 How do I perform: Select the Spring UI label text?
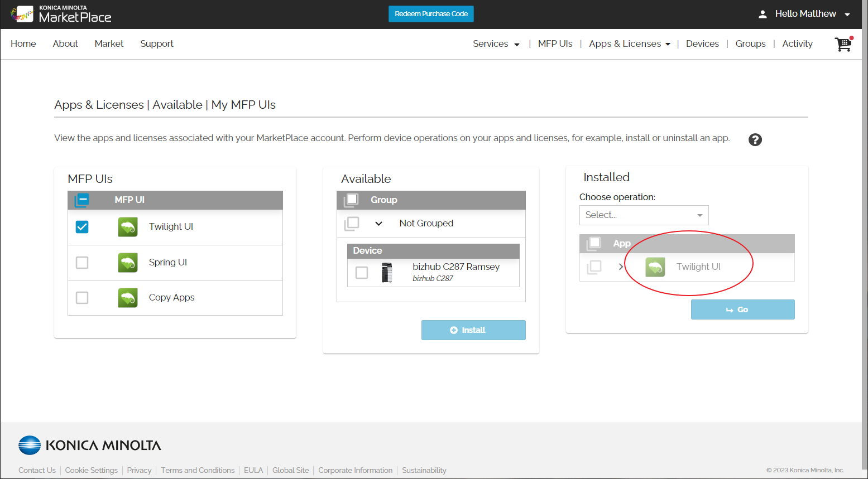[168, 263]
